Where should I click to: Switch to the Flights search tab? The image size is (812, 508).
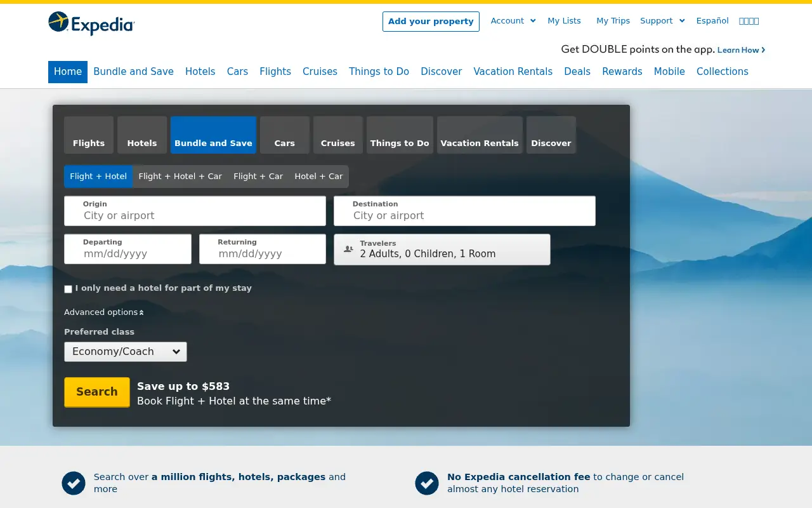coord(89,135)
